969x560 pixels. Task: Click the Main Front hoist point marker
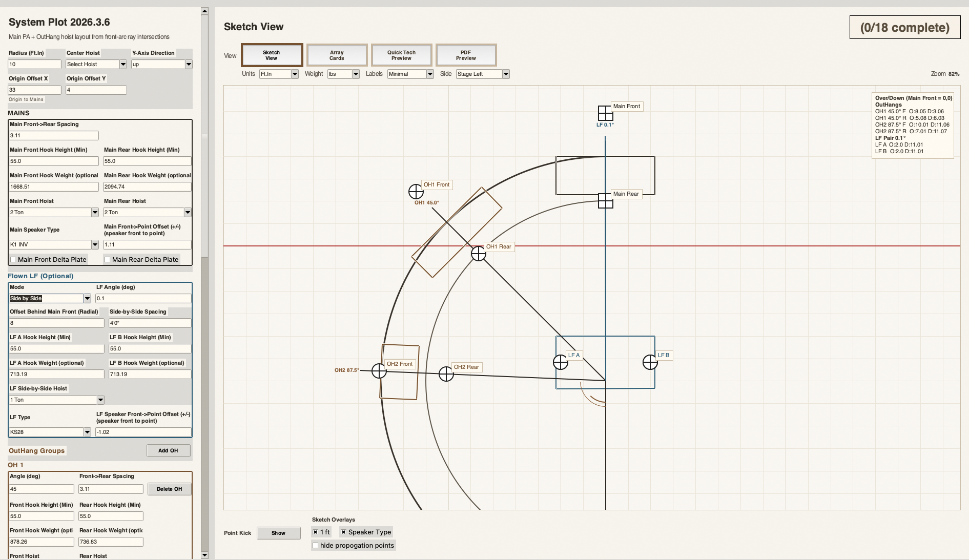pyautogui.click(x=605, y=113)
